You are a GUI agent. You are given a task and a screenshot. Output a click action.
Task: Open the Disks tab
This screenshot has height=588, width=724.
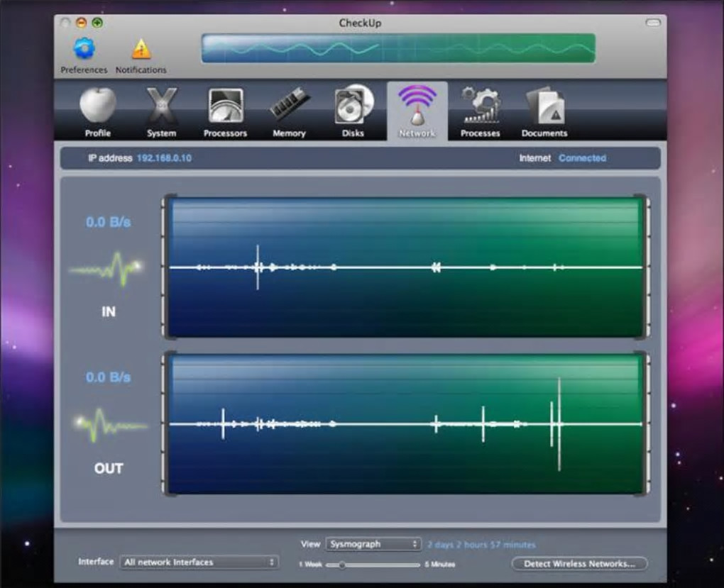point(353,111)
